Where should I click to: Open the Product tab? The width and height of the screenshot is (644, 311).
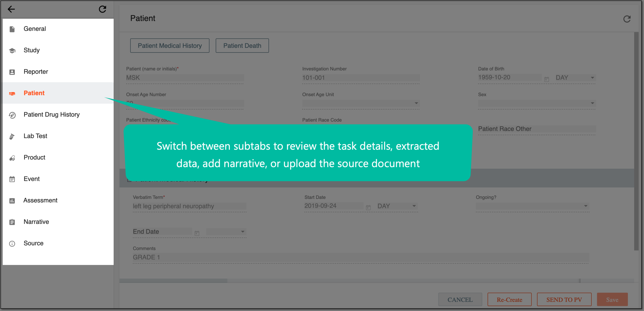coord(58,157)
